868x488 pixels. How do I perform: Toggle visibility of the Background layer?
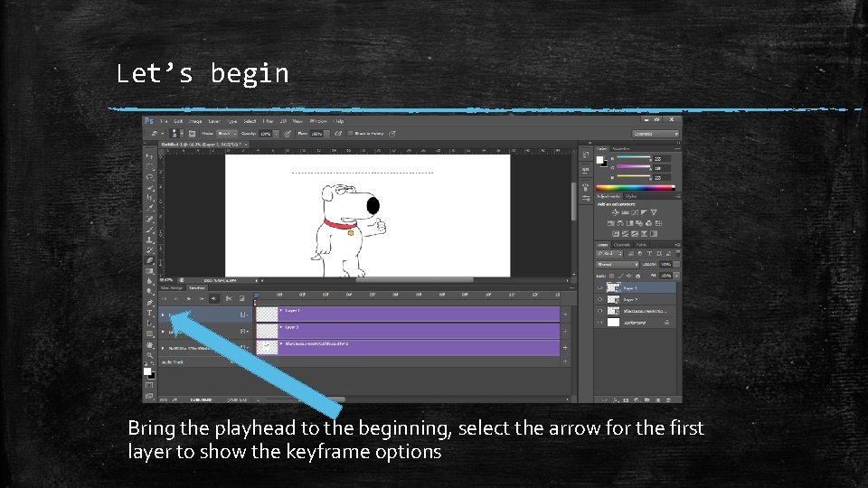(600, 323)
